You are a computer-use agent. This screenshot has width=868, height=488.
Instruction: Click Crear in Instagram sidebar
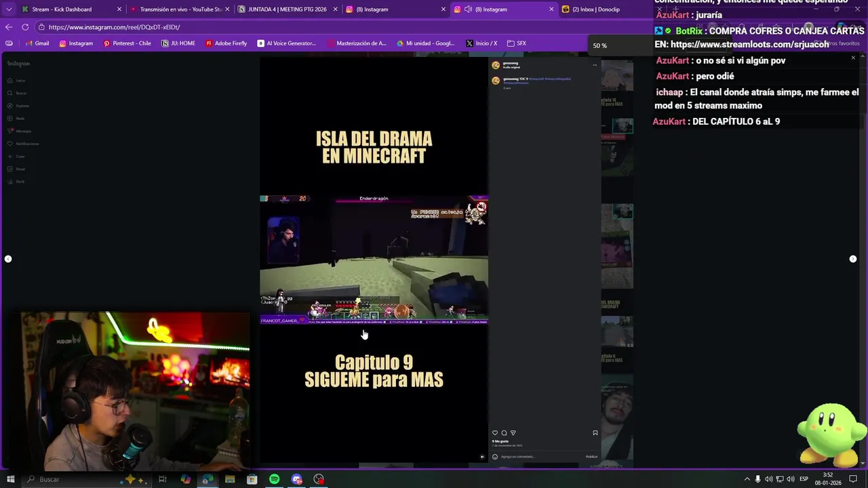click(x=16, y=157)
